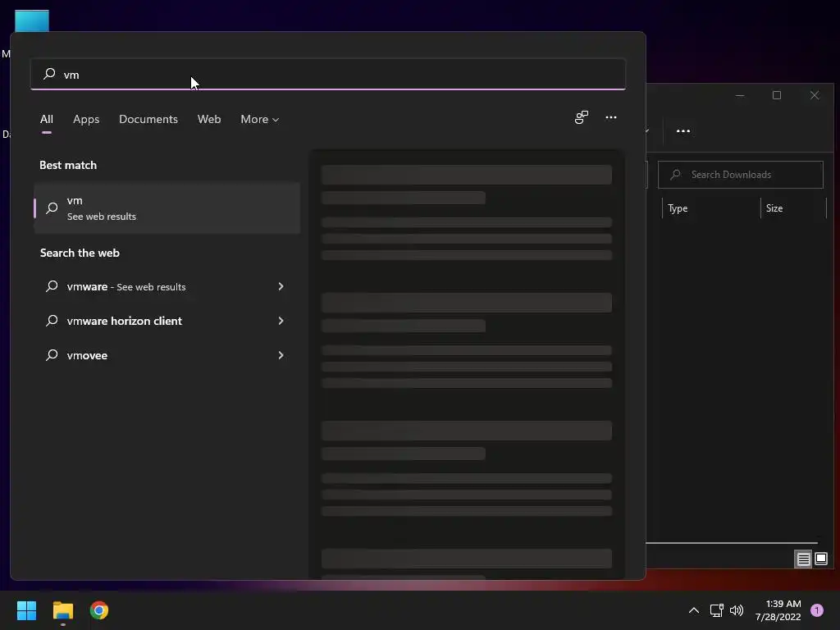Launch Google Chrome from the taskbar
This screenshot has width=840, height=630.
[x=99, y=610]
